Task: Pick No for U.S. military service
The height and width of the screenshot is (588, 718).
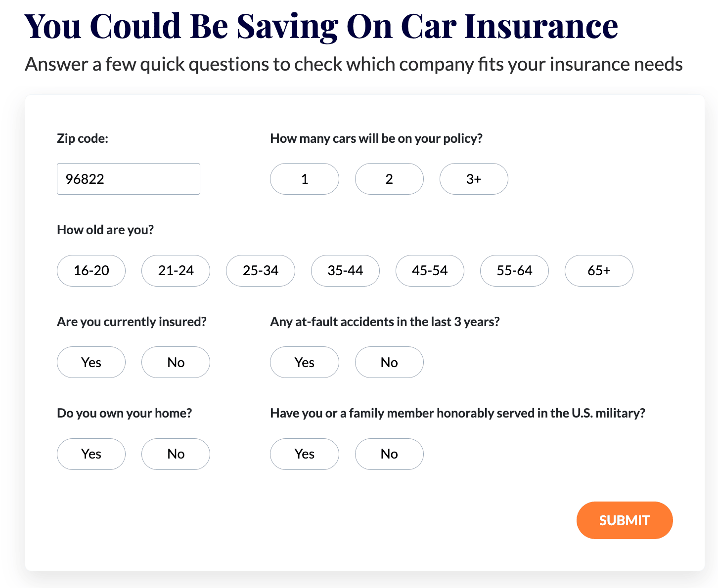Action: coord(389,454)
